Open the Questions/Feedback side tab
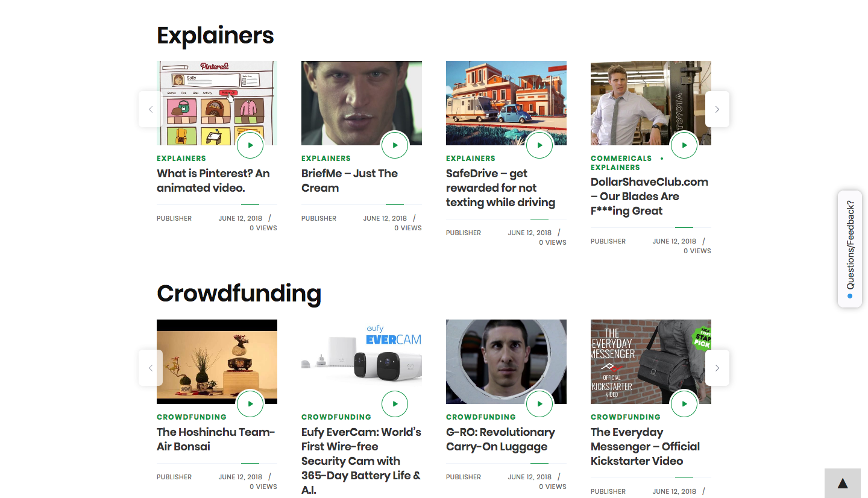This screenshot has width=868, height=498. coord(850,249)
